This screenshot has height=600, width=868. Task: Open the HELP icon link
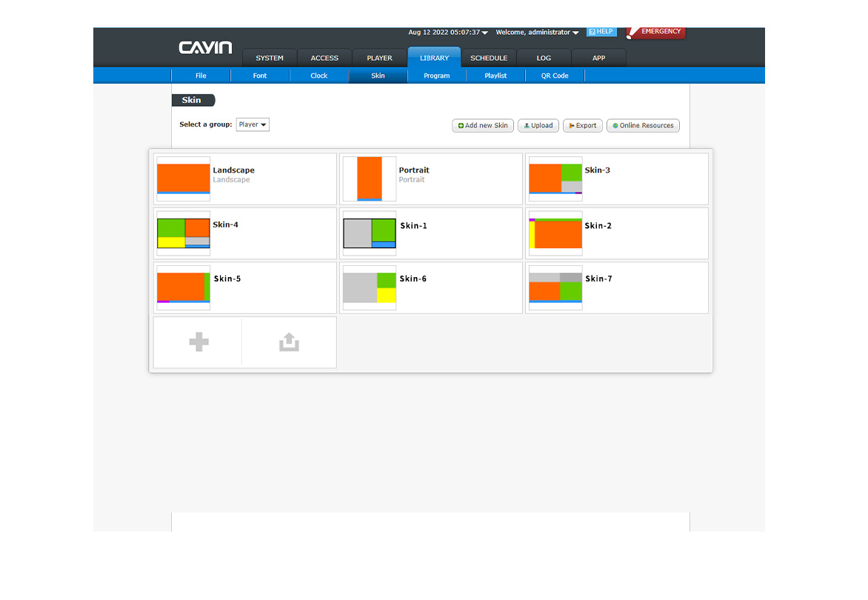pyautogui.click(x=601, y=32)
